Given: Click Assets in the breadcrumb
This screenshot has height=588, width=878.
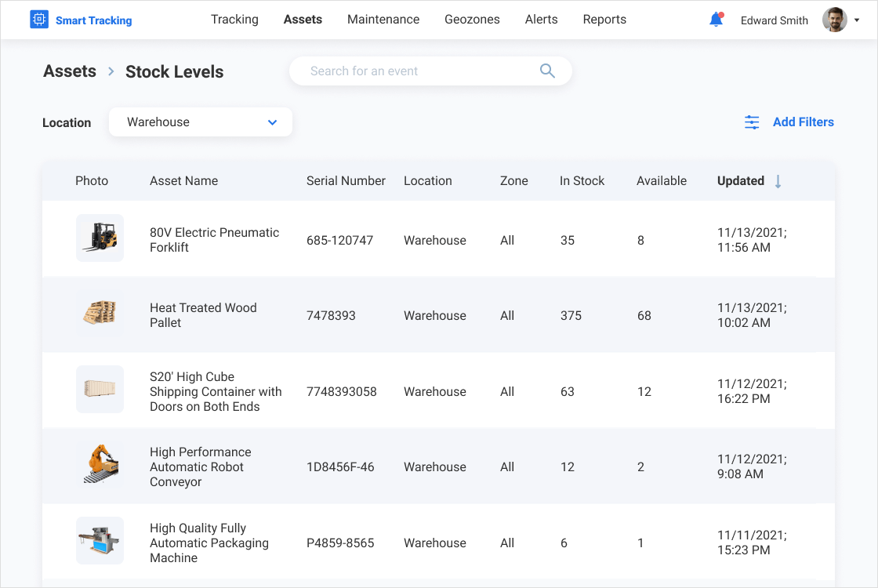Looking at the screenshot, I should 70,71.
